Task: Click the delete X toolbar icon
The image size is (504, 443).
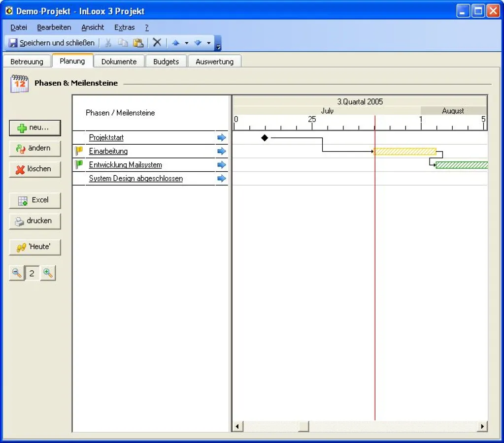Action: coord(157,43)
